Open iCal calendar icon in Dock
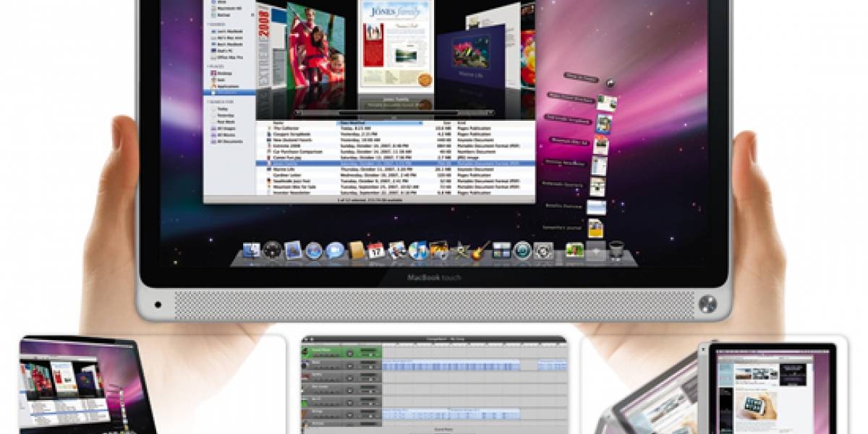Screen dimensions: 868x434 376,250
